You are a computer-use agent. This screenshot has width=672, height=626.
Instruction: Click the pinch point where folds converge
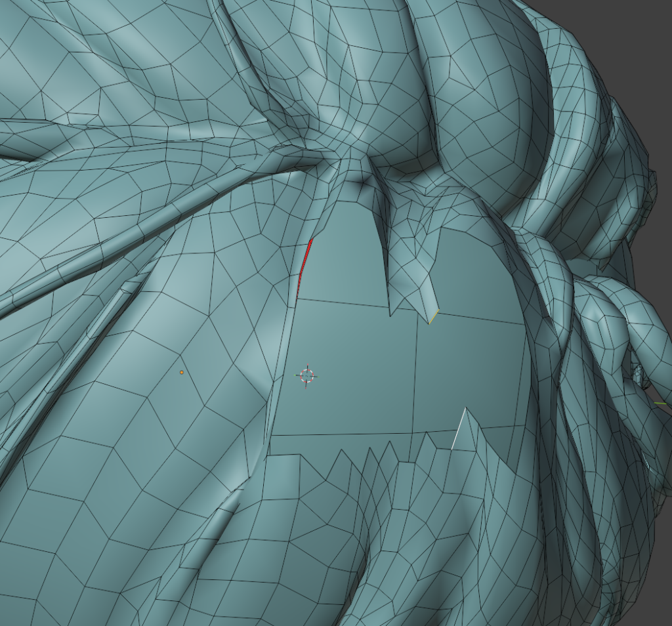(360, 177)
